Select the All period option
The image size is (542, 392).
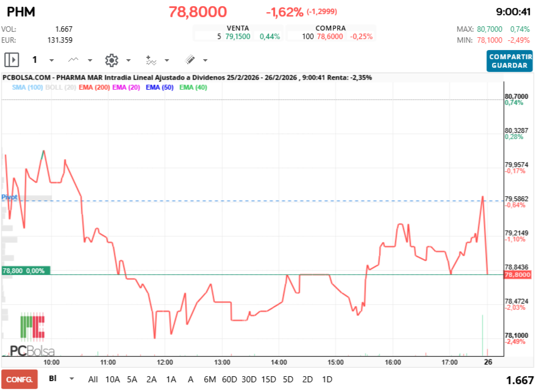coord(92,379)
